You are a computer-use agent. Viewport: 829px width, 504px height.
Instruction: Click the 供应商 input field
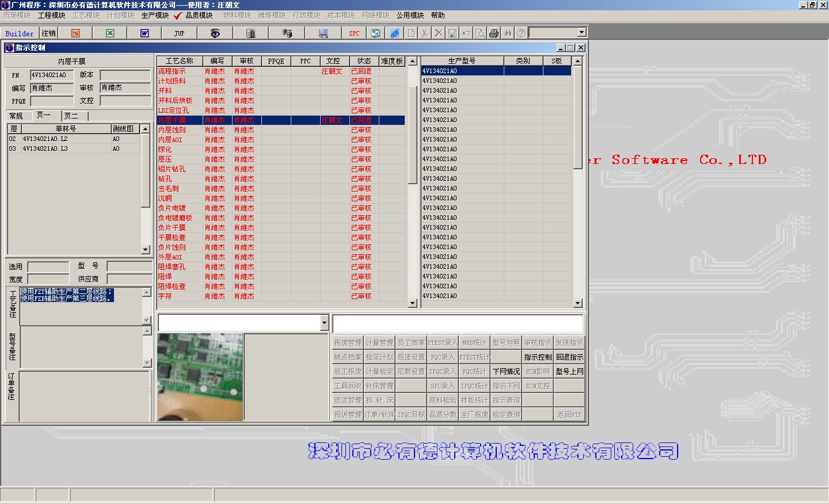pos(129,279)
